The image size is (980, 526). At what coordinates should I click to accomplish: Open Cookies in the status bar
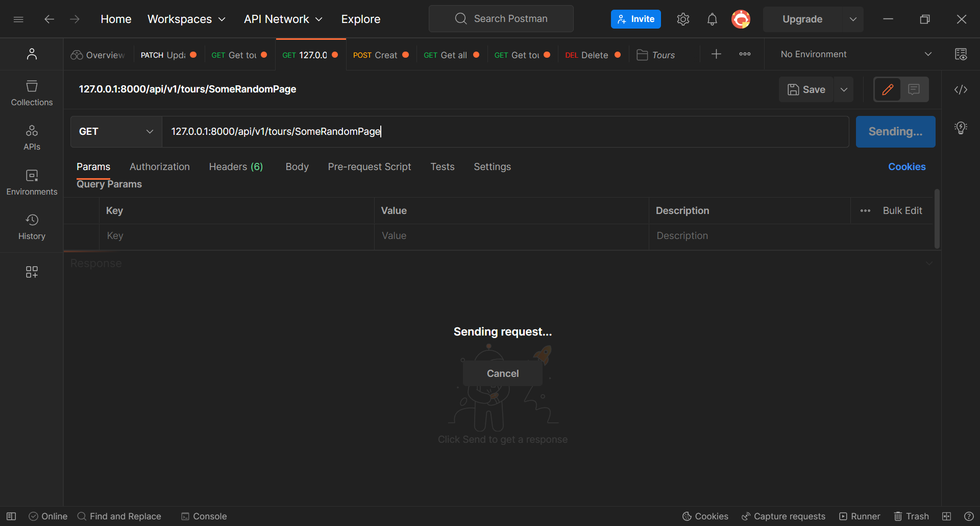pyautogui.click(x=705, y=516)
